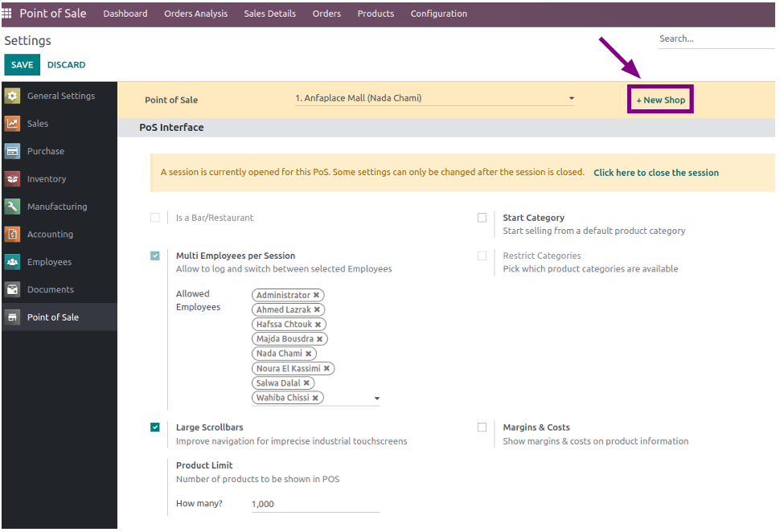The width and height of the screenshot is (780, 532).
Task: Click the + New Shop button
Action: coord(661,100)
